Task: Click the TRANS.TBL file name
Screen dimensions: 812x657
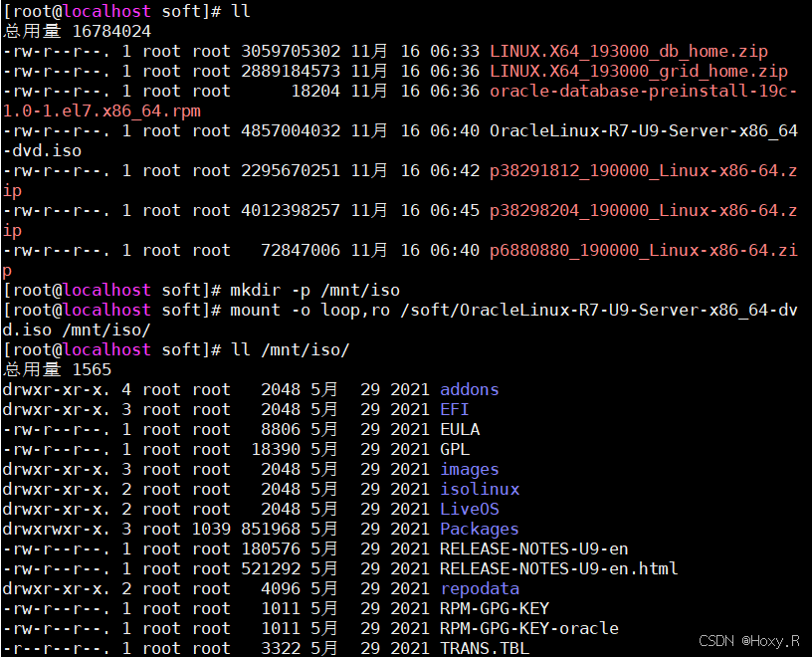Action: pos(485,649)
